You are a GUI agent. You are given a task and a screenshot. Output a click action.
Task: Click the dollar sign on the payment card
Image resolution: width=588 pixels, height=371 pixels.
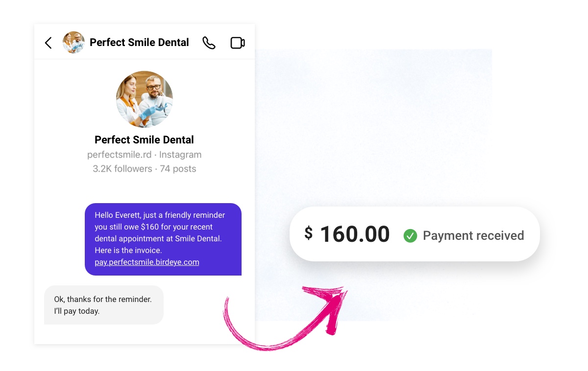(308, 234)
